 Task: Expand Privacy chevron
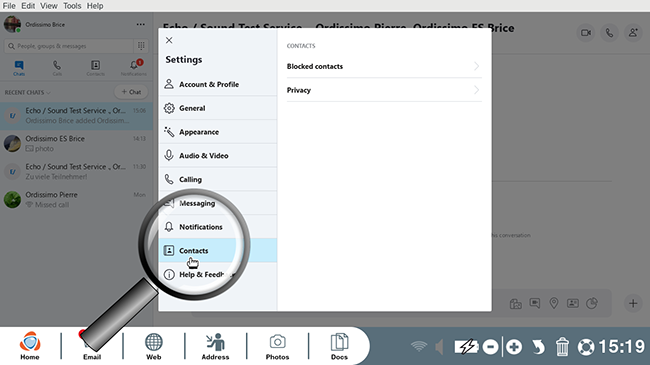476,90
